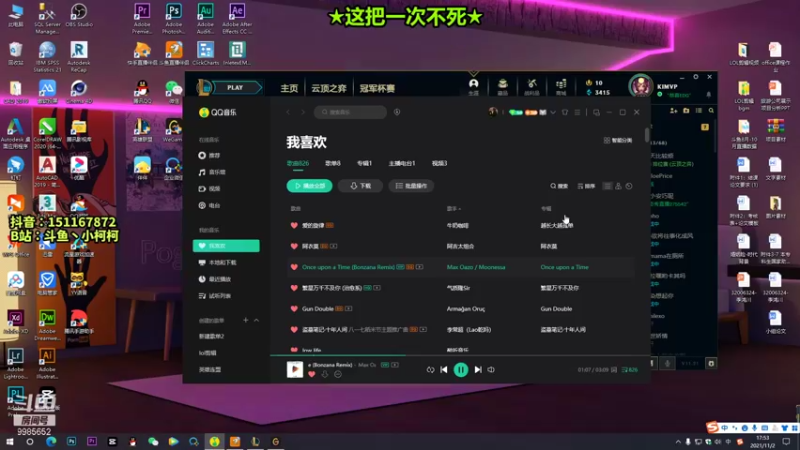
Task: Collapse 创建的歌单 playlist section chevron
Action: click(257, 320)
